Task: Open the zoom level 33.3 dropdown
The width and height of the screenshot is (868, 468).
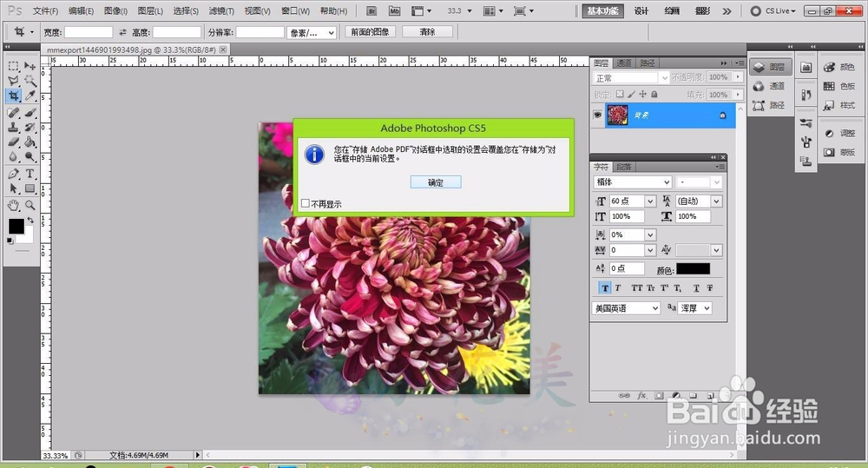Action: [x=470, y=11]
